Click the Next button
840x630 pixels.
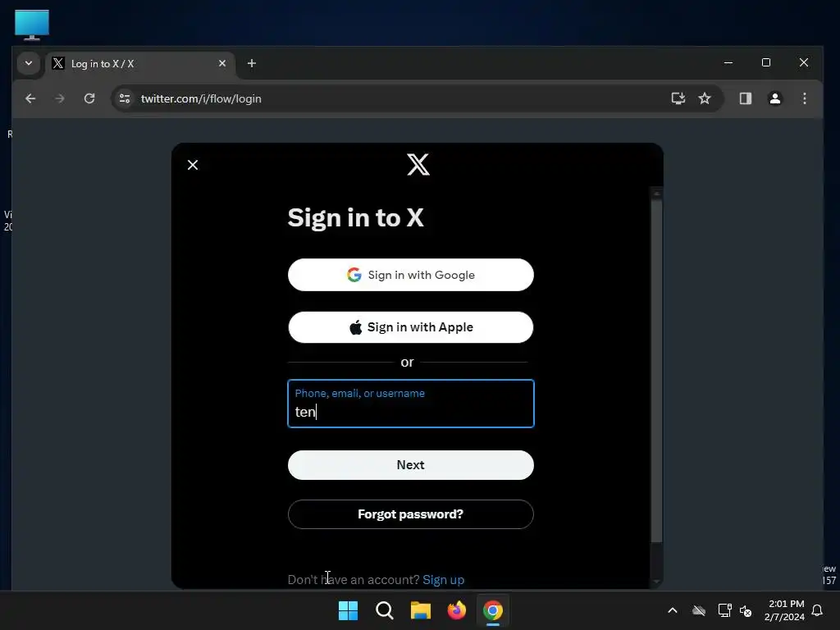tap(411, 465)
